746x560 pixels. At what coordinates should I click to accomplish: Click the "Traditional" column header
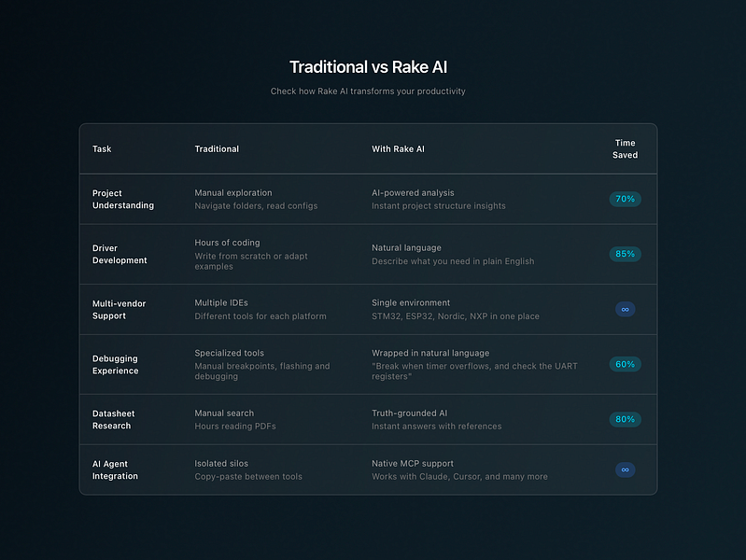pyautogui.click(x=217, y=149)
